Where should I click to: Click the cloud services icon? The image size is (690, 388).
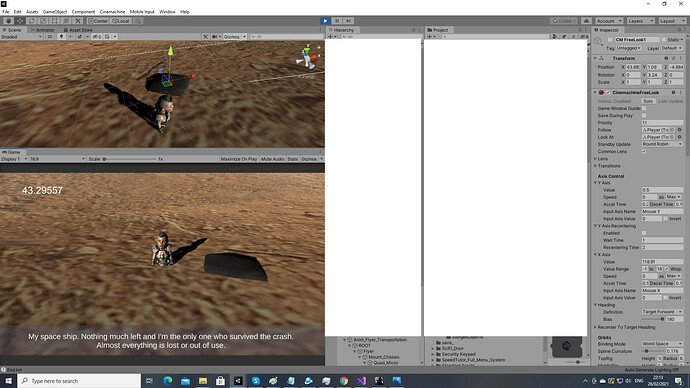click(586, 21)
